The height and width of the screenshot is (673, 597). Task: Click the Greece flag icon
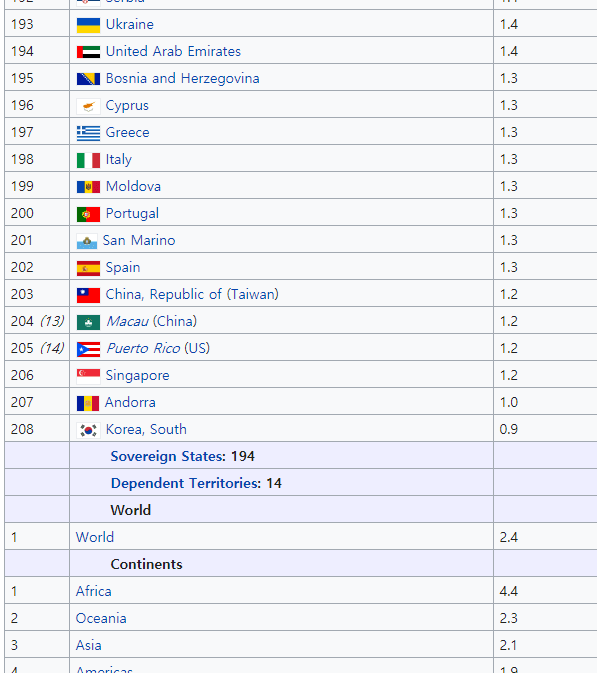[x=88, y=133]
